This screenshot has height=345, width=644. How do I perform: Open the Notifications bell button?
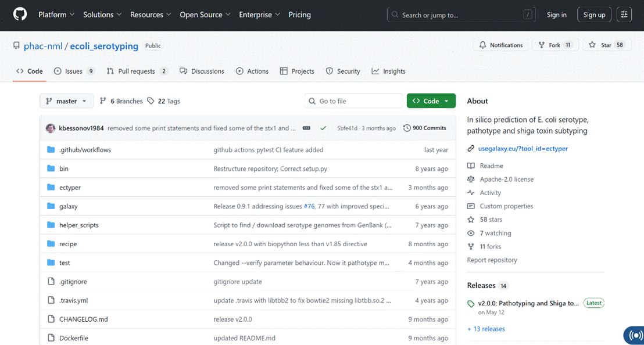pyautogui.click(x=501, y=45)
